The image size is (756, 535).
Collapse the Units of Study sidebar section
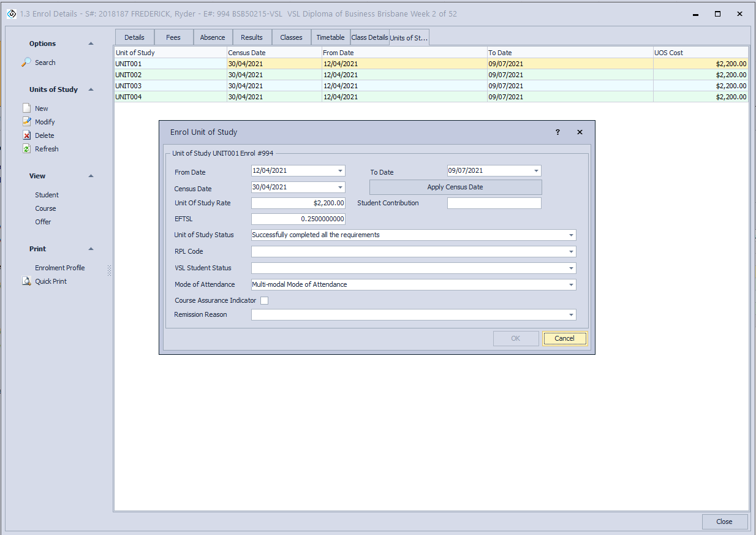tap(91, 89)
